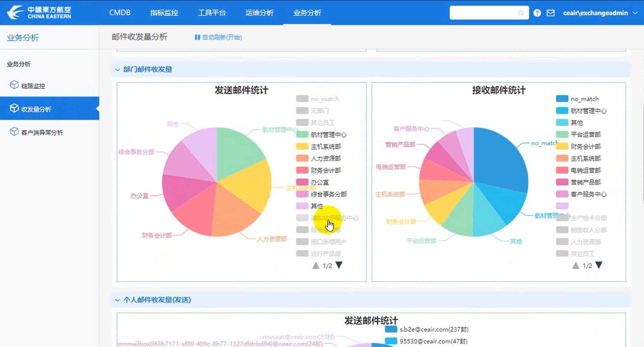Collapse the 个人邮件收发量(发送) section

coord(117,300)
